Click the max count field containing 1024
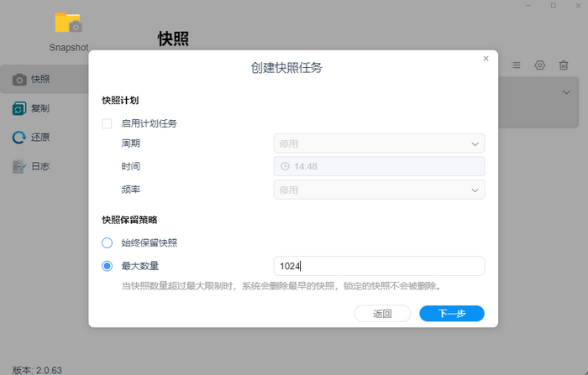Image resolution: width=588 pixels, height=375 pixels. click(379, 266)
